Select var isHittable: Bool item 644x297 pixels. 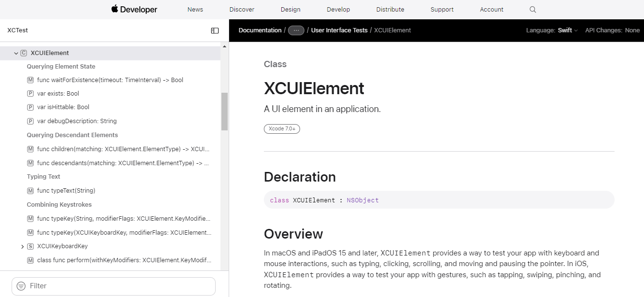click(63, 107)
